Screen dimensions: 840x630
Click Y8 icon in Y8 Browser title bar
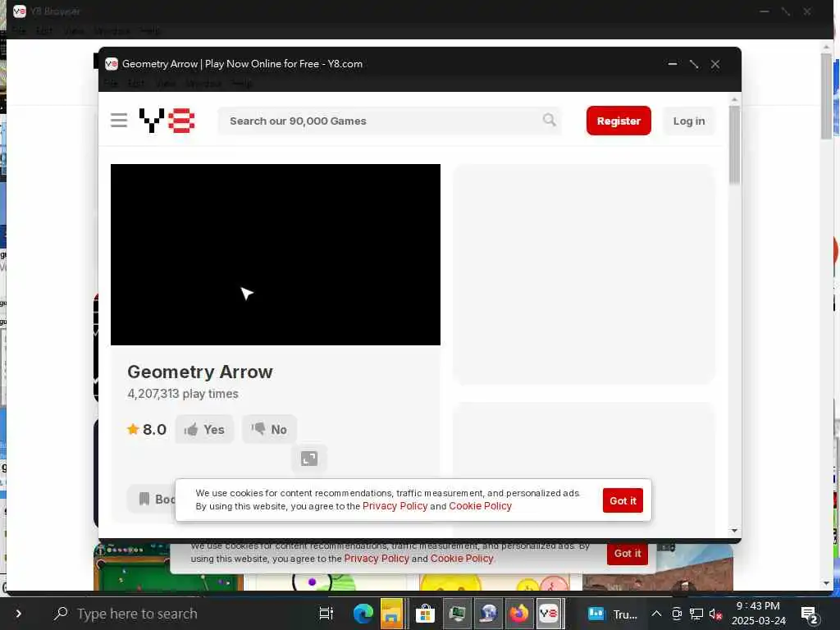tap(20, 11)
